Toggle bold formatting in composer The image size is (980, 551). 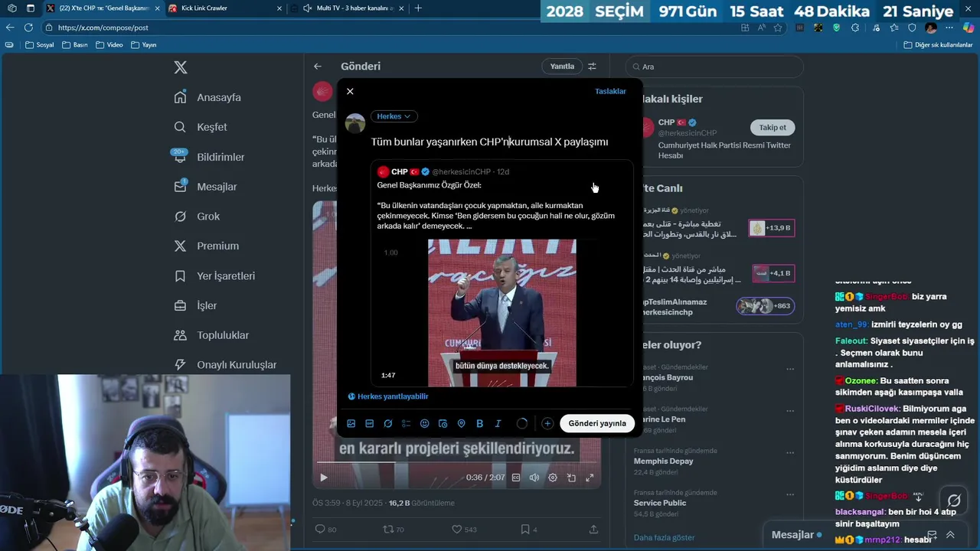point(480,423)
